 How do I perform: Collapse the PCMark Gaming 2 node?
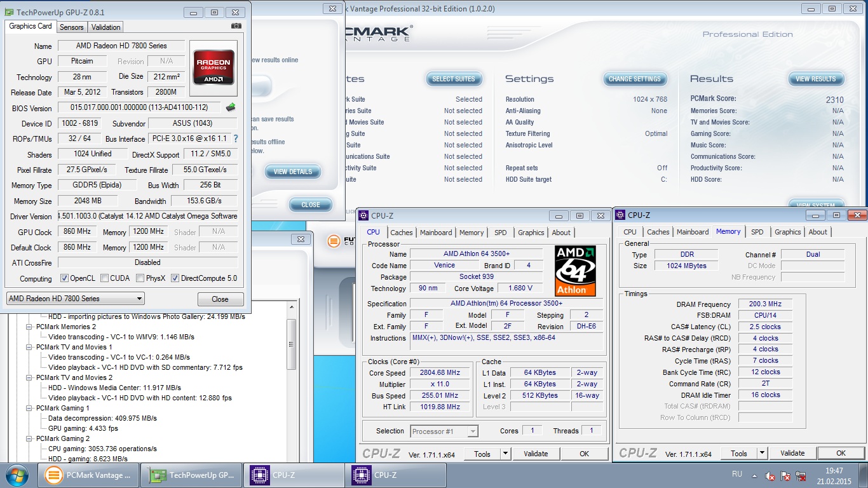tap(29, 438)
